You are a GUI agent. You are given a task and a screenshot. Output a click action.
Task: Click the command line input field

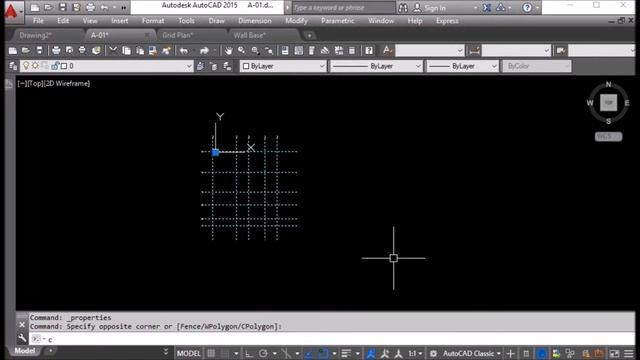click(333, 339)
